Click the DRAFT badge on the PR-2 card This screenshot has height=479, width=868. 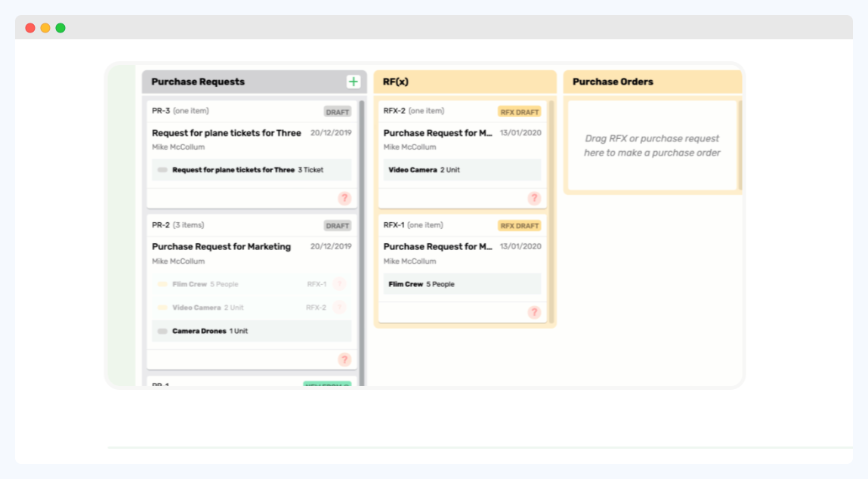click(337, 225)
